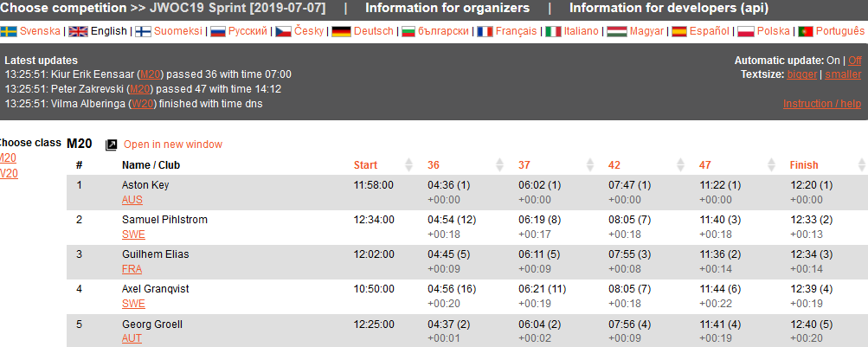Select W20 class in sidebar
Viewport: 868px width, 347px height.
7,173
